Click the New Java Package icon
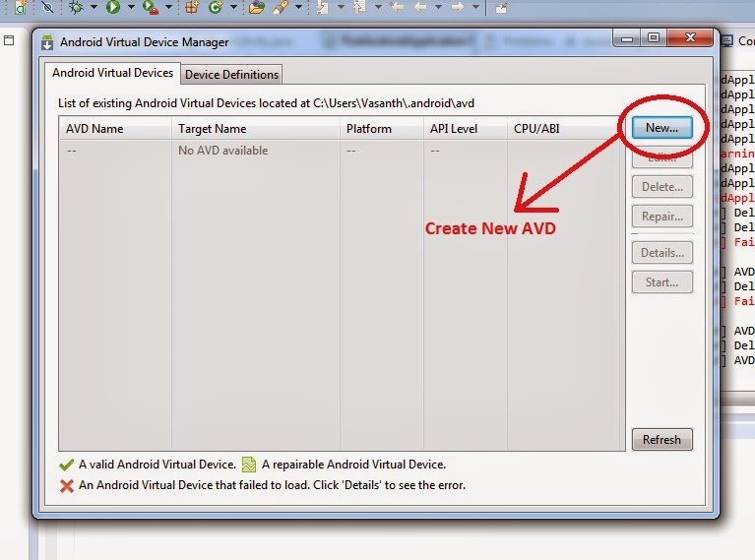Viewport: 755px width, 560px height. tap(192, 7)
